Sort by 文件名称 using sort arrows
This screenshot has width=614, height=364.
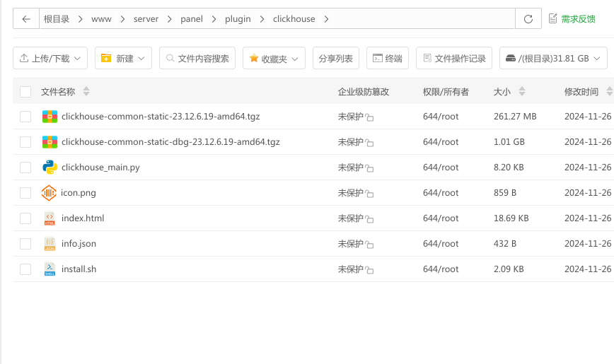coord(86,92)
